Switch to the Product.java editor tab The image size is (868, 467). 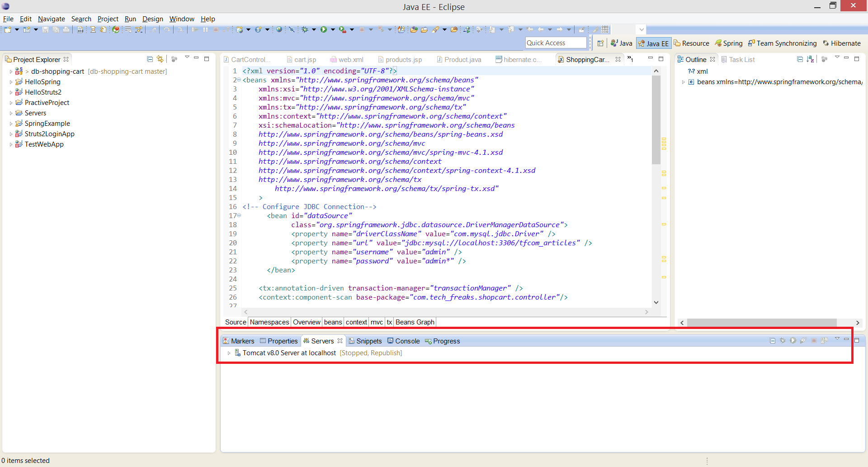click(x=459, y=59)
